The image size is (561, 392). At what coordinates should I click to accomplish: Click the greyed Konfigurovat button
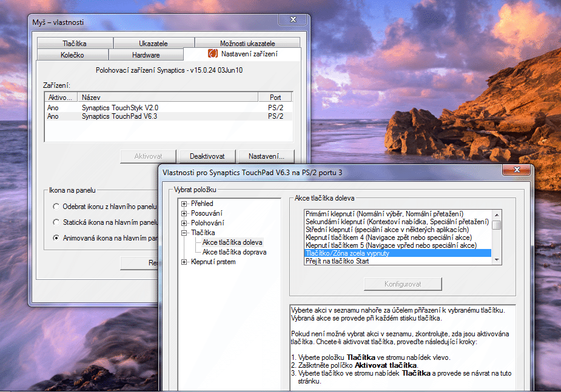tap(403, 284)
